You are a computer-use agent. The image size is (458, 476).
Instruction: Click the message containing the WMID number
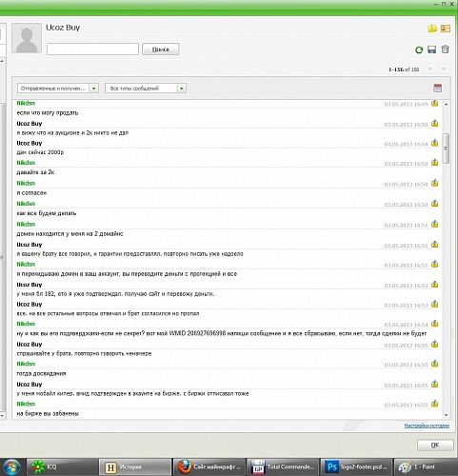click(x=222, y=333)
